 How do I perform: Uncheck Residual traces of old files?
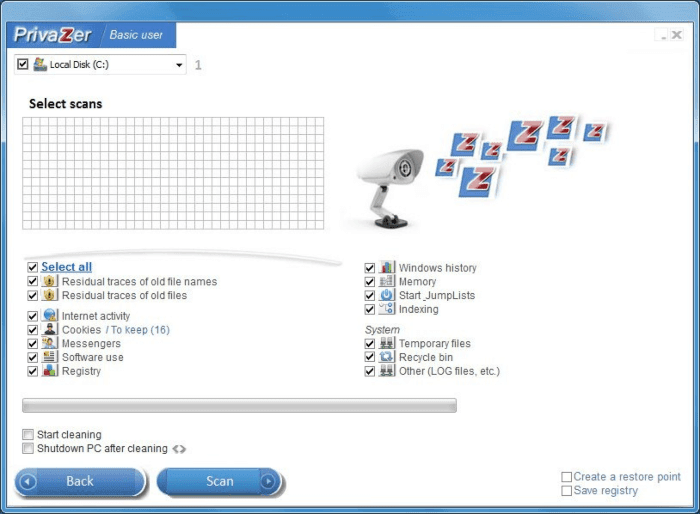click(32, 295)
